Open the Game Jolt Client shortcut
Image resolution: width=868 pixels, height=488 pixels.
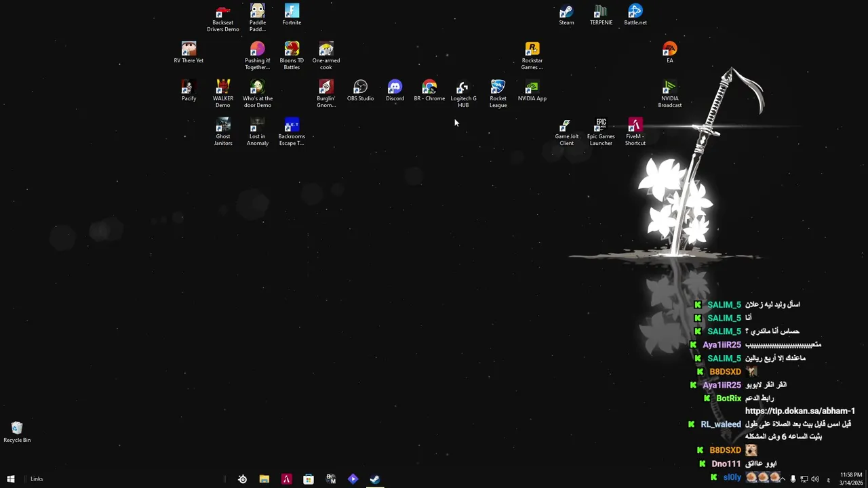[566, 132]
